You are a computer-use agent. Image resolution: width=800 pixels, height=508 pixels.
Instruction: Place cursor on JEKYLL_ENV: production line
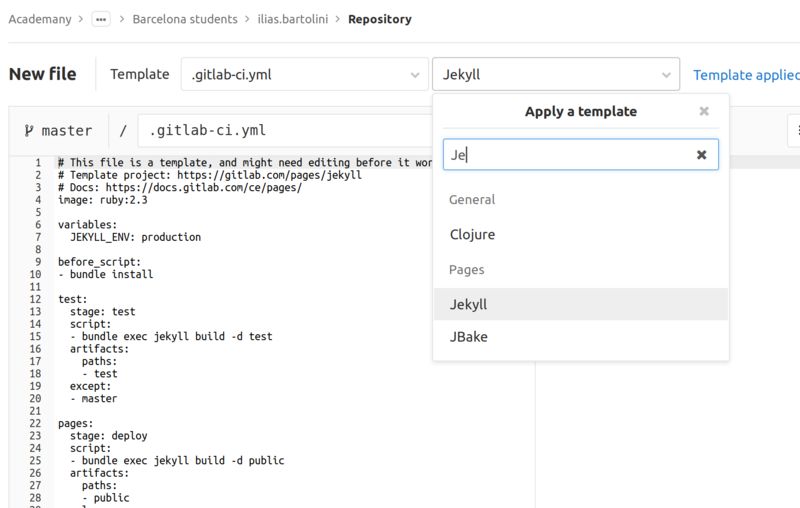tap(135, 237)
